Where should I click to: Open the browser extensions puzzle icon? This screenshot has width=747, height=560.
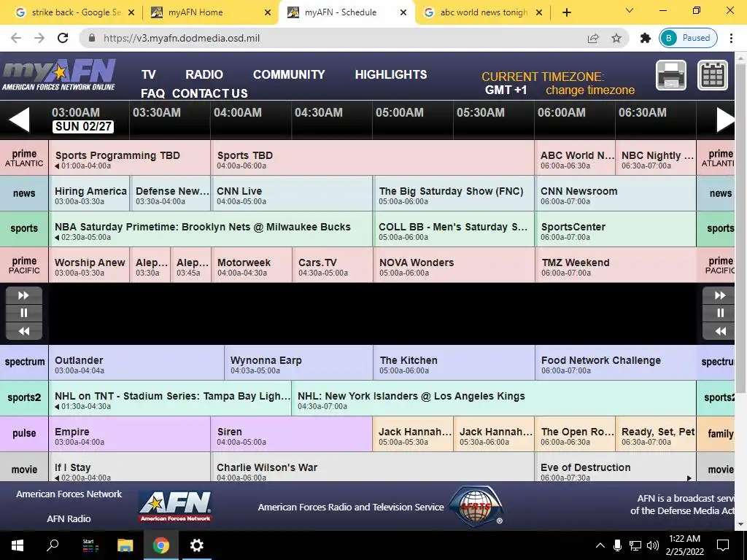[x=646, y=38]
